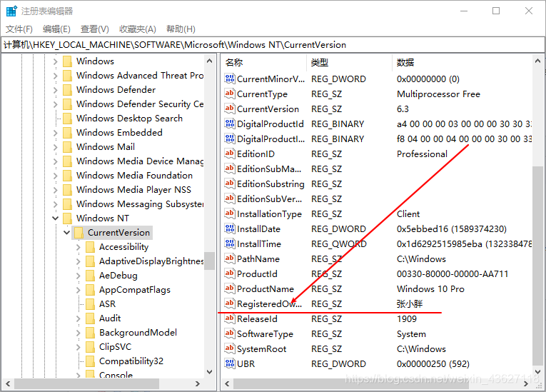Select the SystemRoot string value icon
546x392 pixels.
230,348
